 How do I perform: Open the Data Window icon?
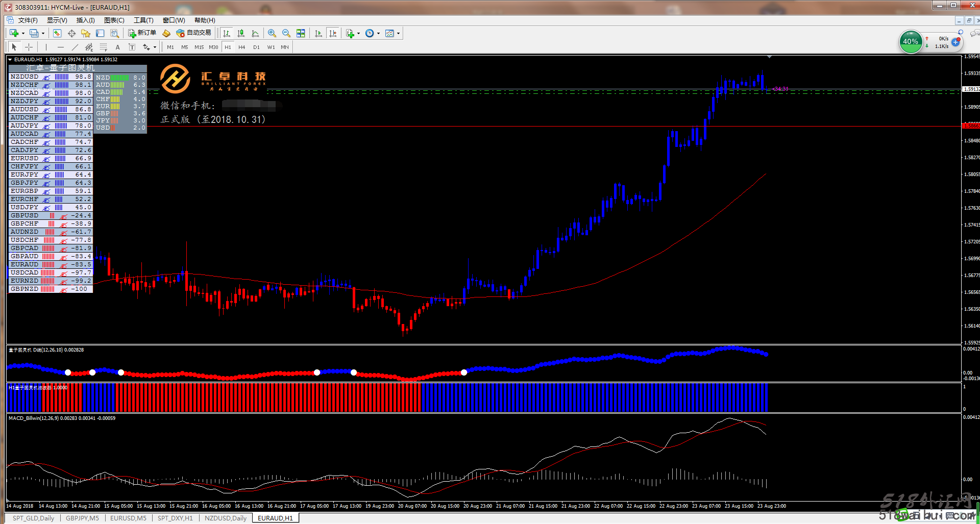(71, 33)
